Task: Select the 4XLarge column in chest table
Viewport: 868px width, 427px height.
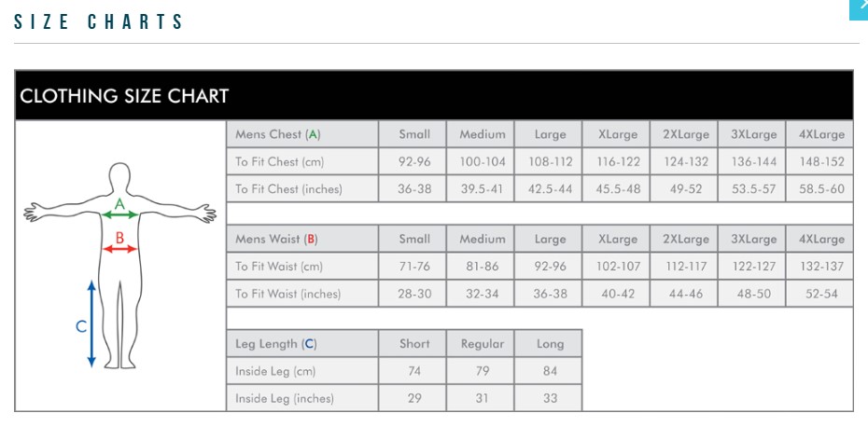Action: [x=821, y=134]
